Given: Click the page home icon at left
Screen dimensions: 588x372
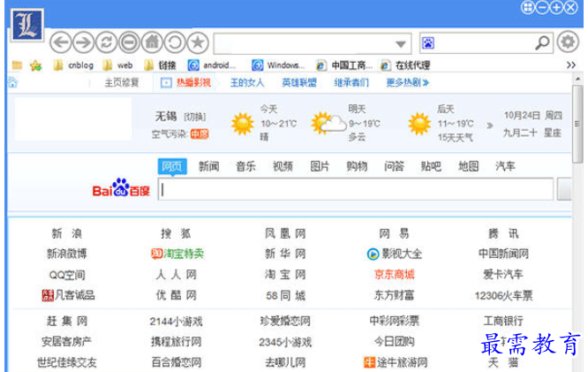Looking at the screenshot, I should coord(12,82).
